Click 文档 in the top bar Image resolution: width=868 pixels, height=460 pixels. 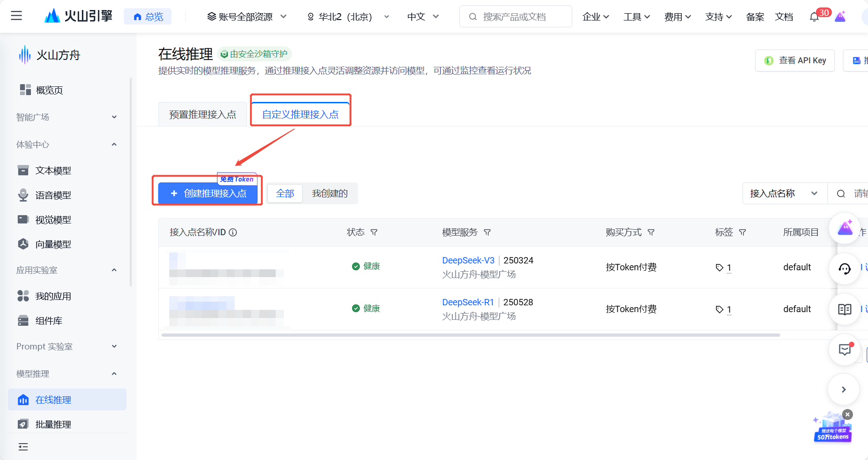tap(784, 17)
